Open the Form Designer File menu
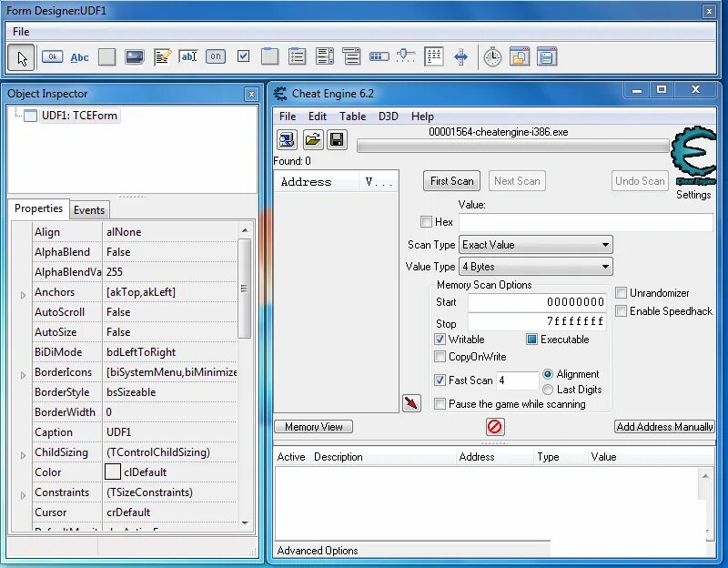Screen dimensions: 728x568 pos(21,32)
